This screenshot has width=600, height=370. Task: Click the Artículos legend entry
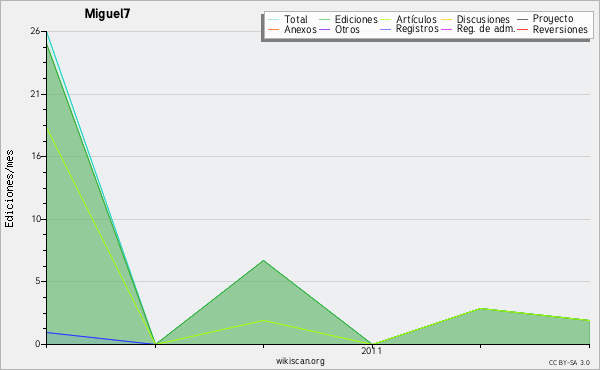408,19
